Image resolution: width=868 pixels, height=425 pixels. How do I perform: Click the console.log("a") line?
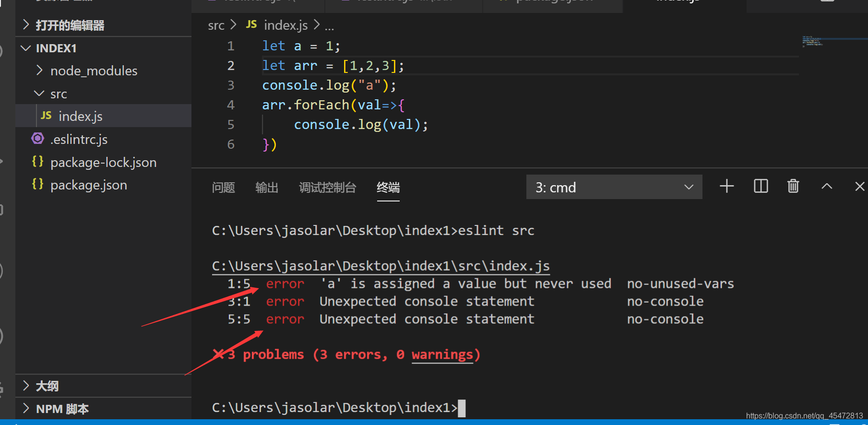pyautogui.click(x=329, y=85)
